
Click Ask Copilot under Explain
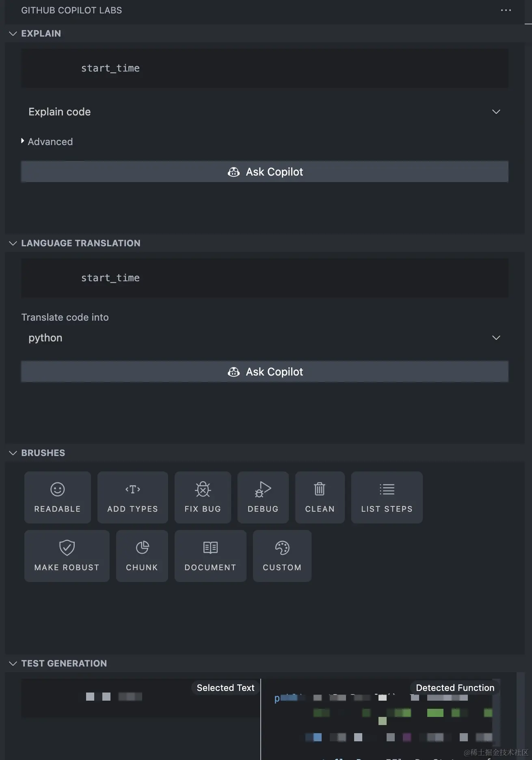coord(264,172)
